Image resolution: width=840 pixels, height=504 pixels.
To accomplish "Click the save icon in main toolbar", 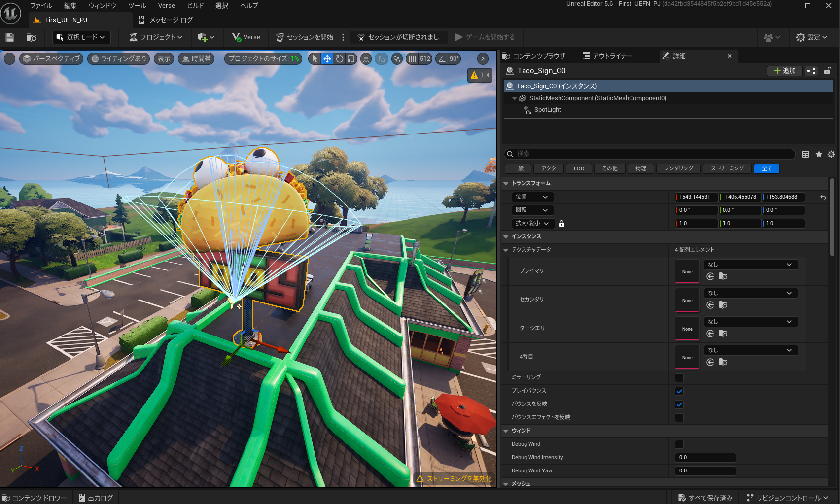I will [10, 37].
